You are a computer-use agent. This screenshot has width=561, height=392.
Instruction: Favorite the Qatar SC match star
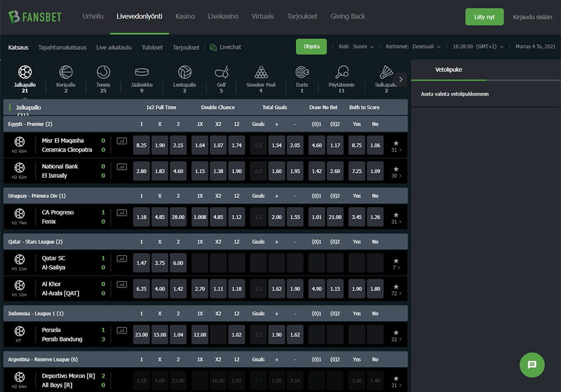click(396, 261)
